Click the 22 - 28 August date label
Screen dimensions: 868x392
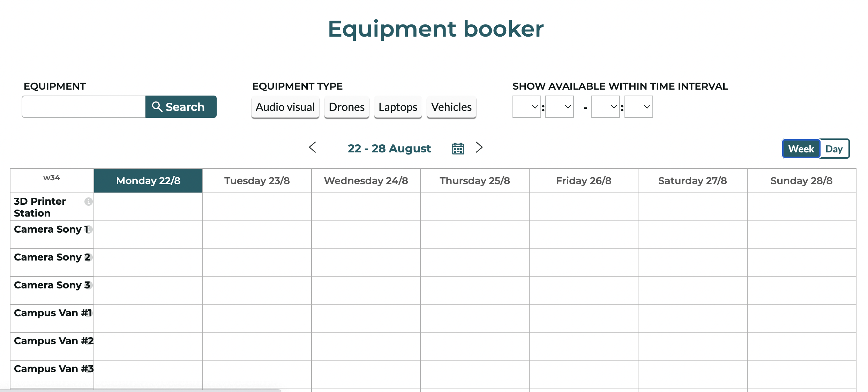point(389,149)
